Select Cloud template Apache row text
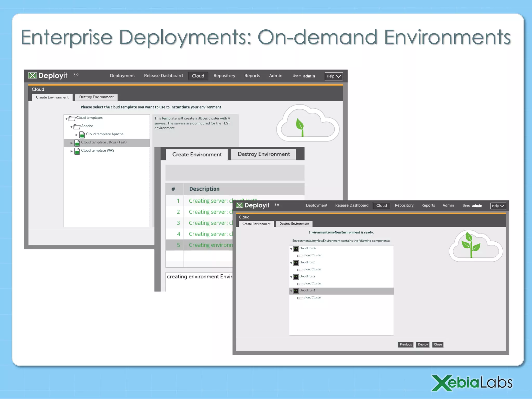This screenshot has width=532, height=399. tap(105, 134)
